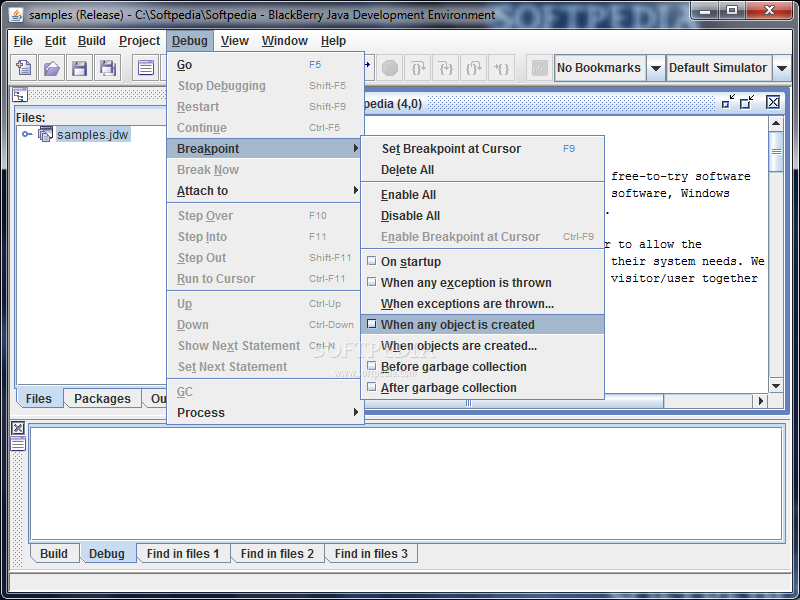
Task: Toggle After garbage collection checkbox
Action: (371, 387)
